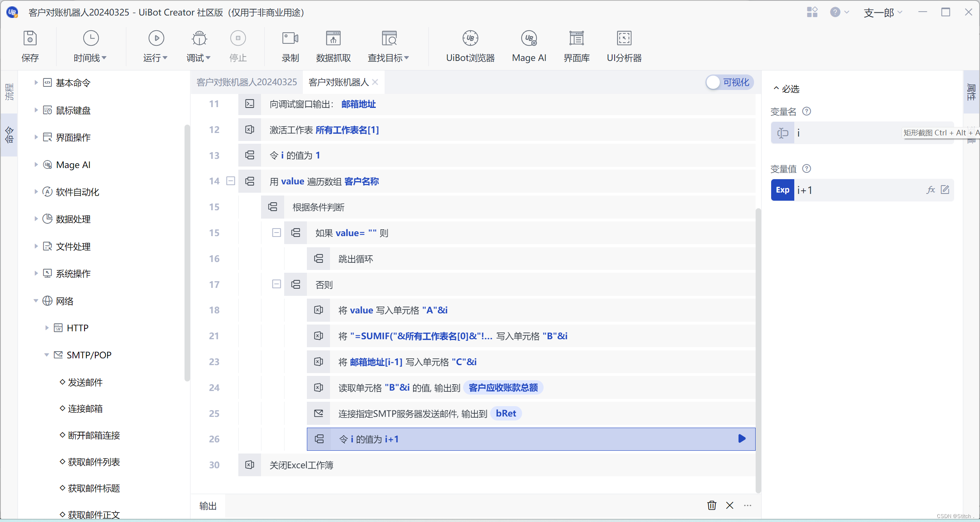Click the Stop (停止) icon
980x522 pixels.
[238, 39]
